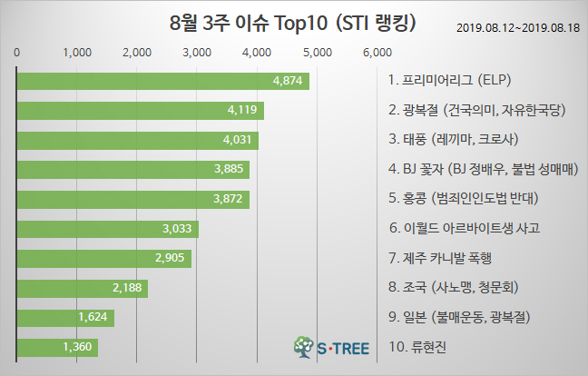Click the axis value 6,000
The height and width of the screenshot is (376, 588).
tap(377, 53)
